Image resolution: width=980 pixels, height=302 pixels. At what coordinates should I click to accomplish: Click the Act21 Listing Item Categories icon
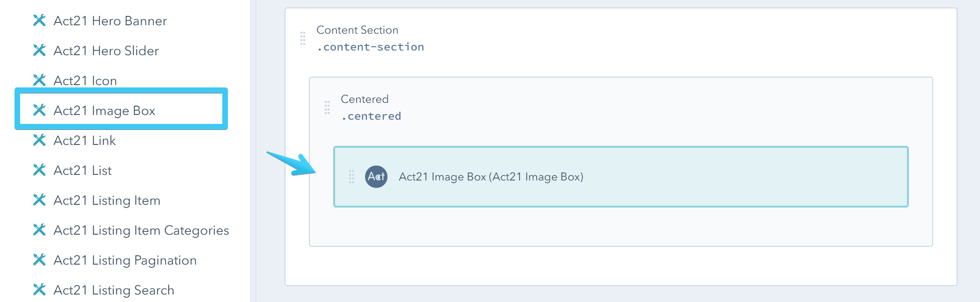[39, 230]
